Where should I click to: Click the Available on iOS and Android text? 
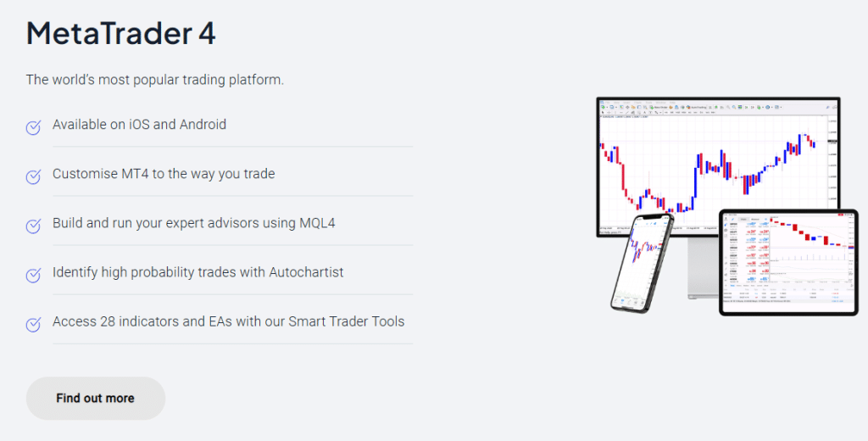(139, 125)
